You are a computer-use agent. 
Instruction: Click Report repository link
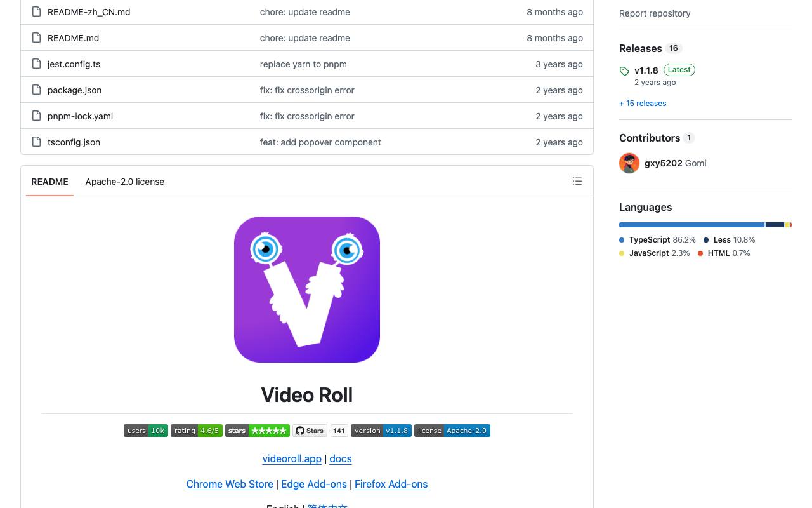[655, 13]
